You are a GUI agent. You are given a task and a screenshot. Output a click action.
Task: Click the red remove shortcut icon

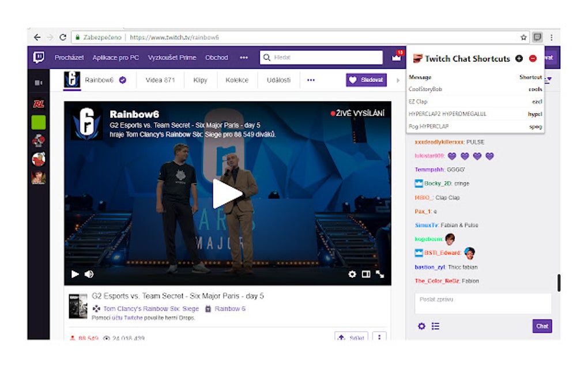[533, 58]
